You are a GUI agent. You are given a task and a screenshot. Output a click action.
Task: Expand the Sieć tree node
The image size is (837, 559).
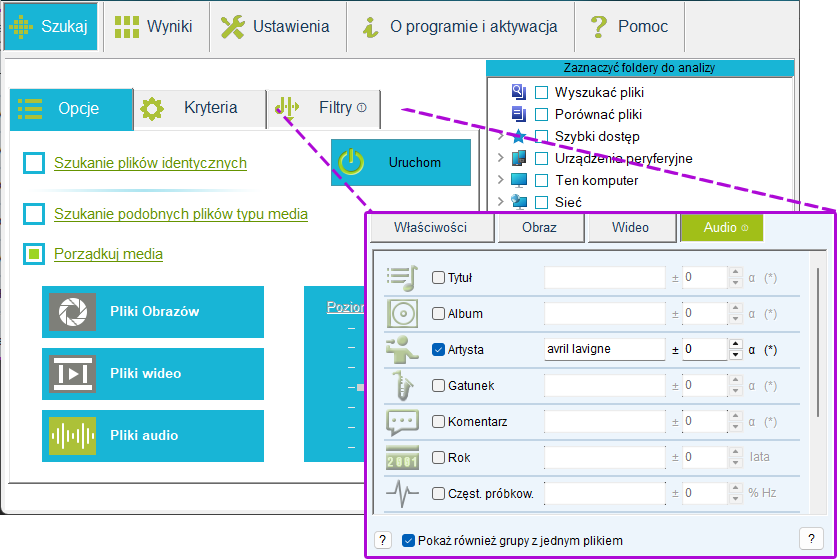(500, 202)
